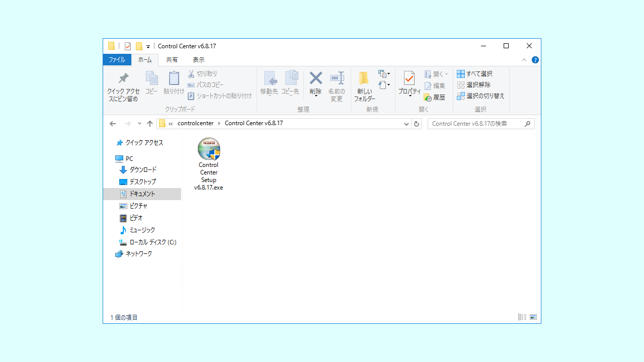Switch to large icons view in status bar

coord(533,317)
